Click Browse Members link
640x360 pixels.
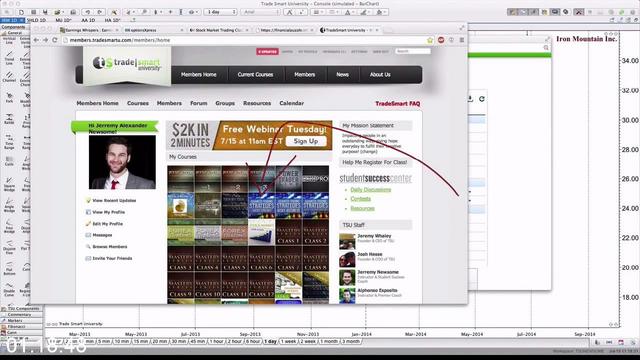109,247
